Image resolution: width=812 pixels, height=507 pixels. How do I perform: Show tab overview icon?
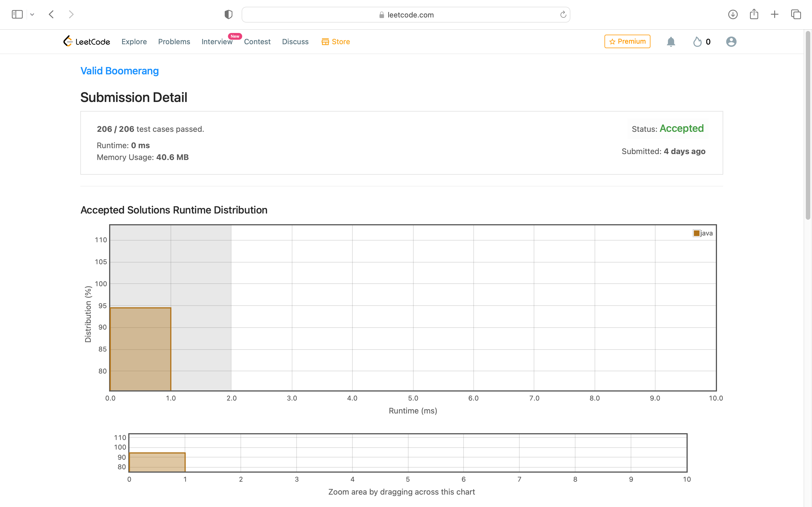point(796,14)
